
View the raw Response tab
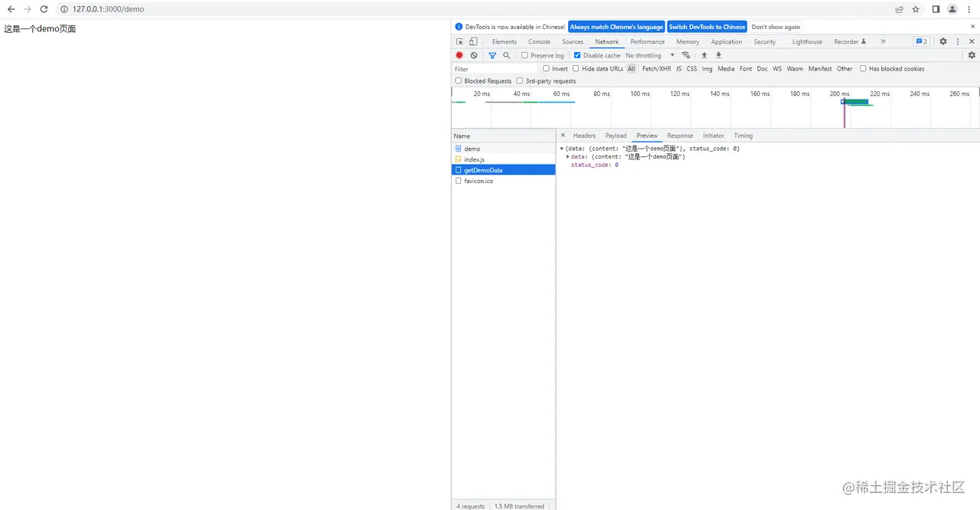pos(680,136)
